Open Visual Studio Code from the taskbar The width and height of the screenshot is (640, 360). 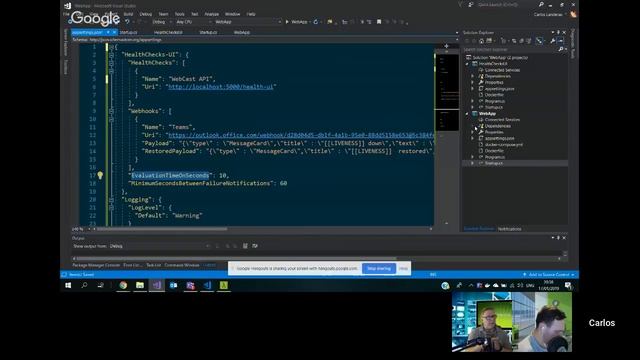coord(207,285)
